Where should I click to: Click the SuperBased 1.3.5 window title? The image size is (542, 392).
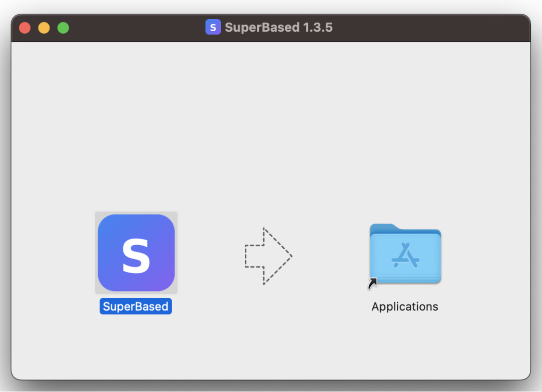coord(278,27)
